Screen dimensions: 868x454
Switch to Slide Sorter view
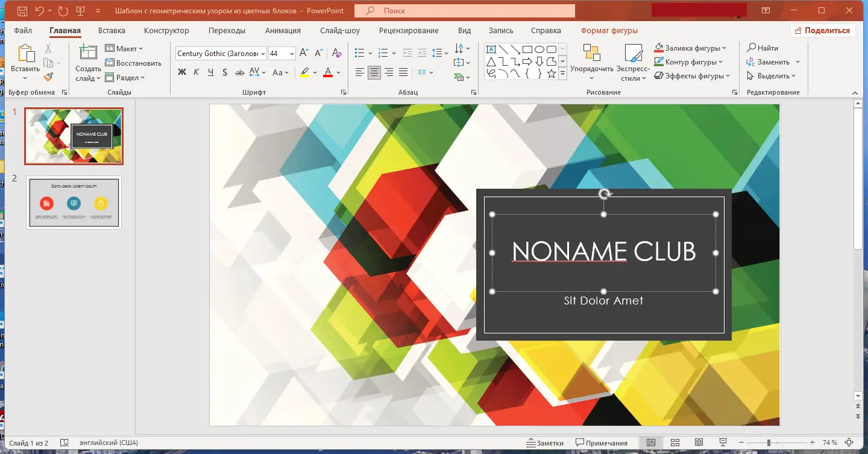pyautogui.click(x=675, y=443)
